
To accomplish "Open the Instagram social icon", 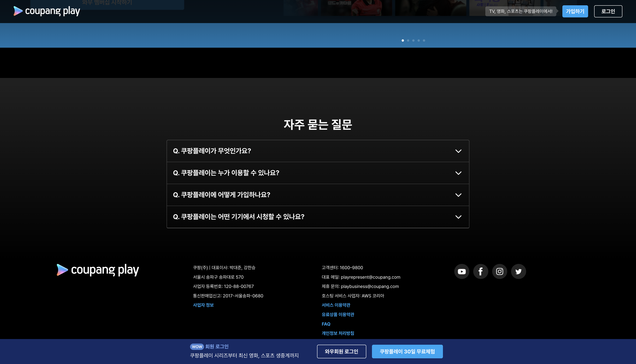I will [x=500, y=271].
